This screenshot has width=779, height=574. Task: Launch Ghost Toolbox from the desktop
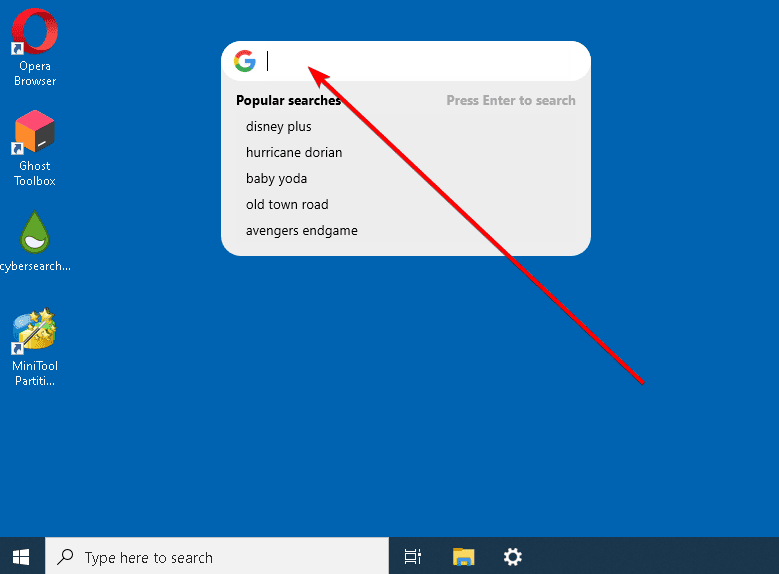pos(35,148)
